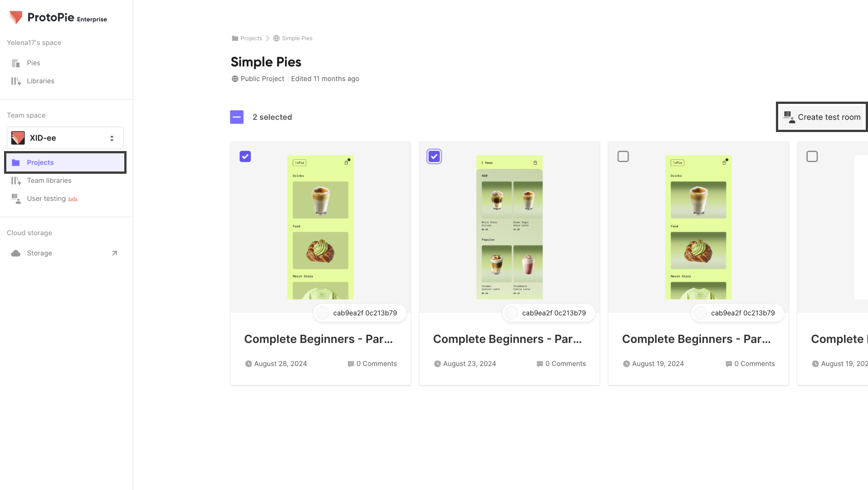Open Pies in personal space
This screenshot has height=490, width=868.
pos(33,63)
